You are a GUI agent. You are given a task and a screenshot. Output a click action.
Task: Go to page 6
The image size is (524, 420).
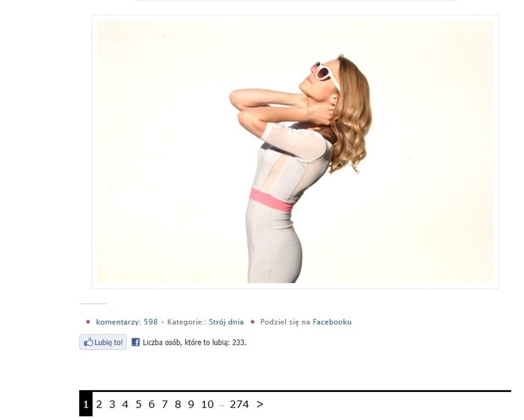152,404
